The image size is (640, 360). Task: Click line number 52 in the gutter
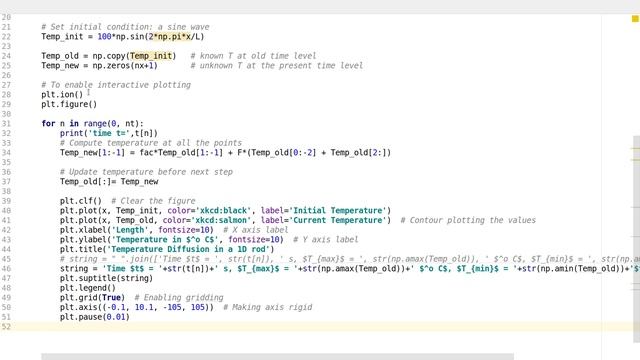(6, 327)
